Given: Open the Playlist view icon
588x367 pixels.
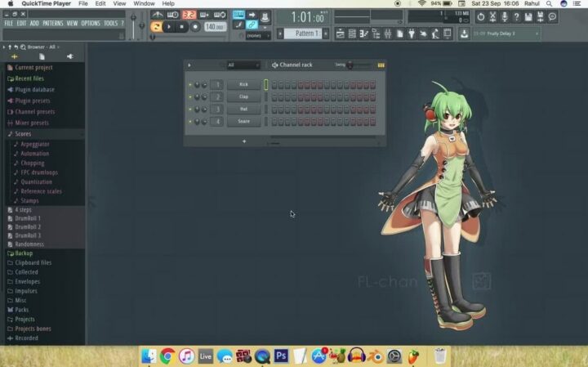Looking at the screenshot, I should pyautogui.click(x=341, y=34).
